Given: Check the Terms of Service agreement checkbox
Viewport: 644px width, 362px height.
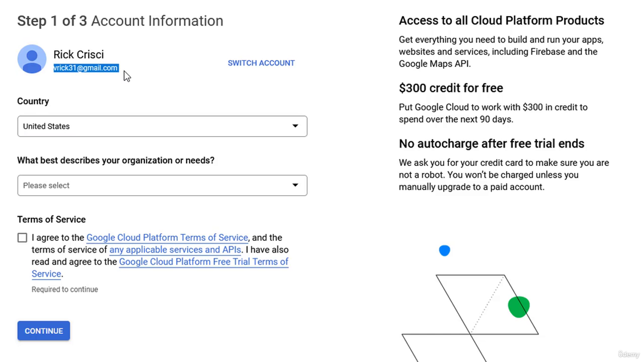Looking at the screenshot, I should pyautogui.click(x=22, y=238).
